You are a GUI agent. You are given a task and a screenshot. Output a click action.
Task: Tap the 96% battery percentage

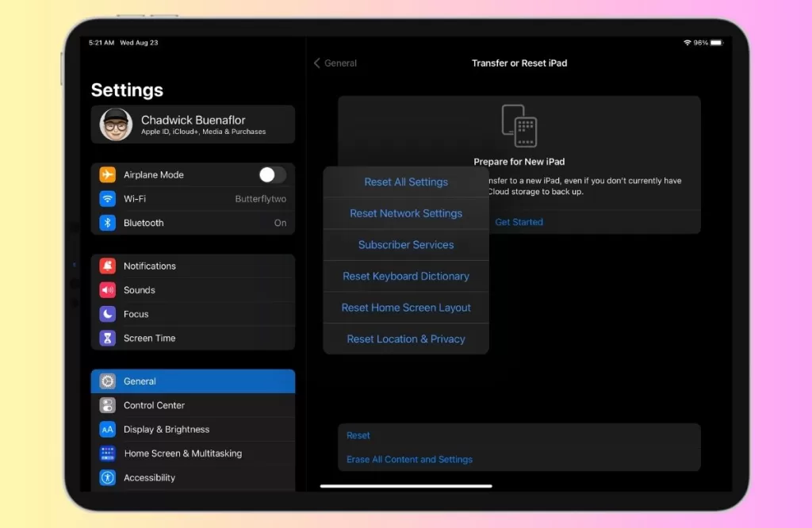point(701,43)
